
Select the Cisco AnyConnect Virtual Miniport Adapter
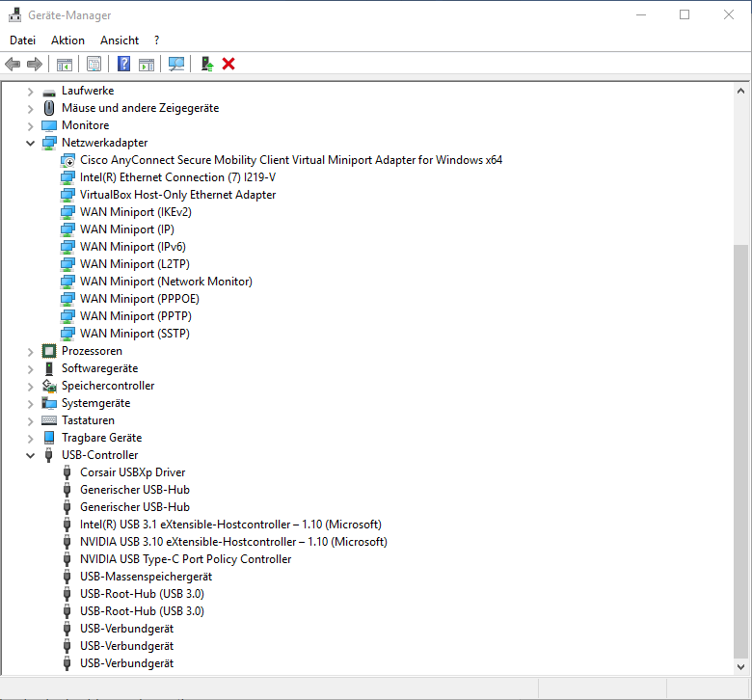[x=291, y=160]
